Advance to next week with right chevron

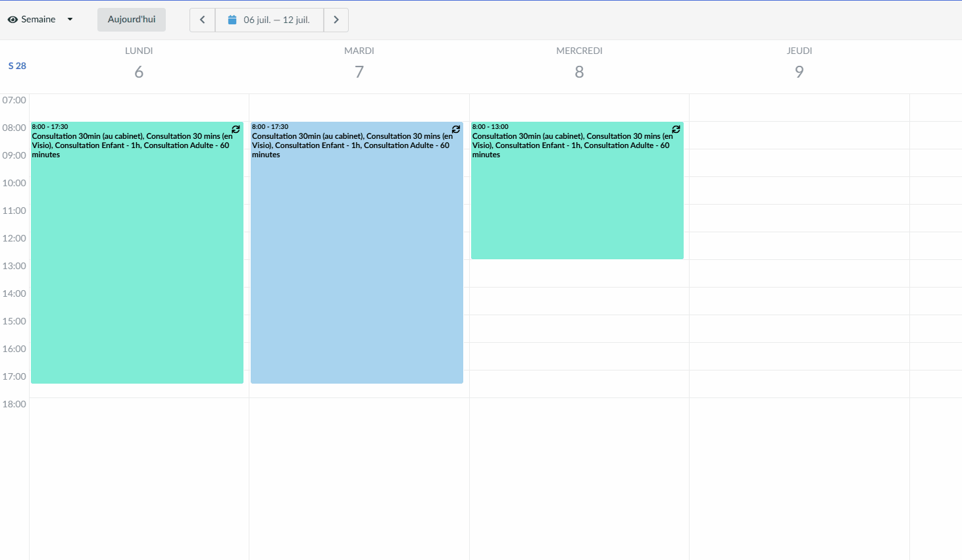336,20
